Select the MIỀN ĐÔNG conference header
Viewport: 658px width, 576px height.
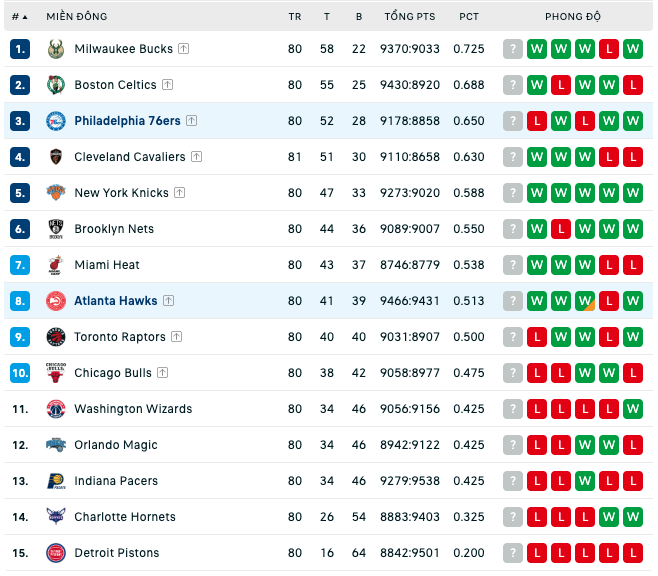tap(77, 17)
